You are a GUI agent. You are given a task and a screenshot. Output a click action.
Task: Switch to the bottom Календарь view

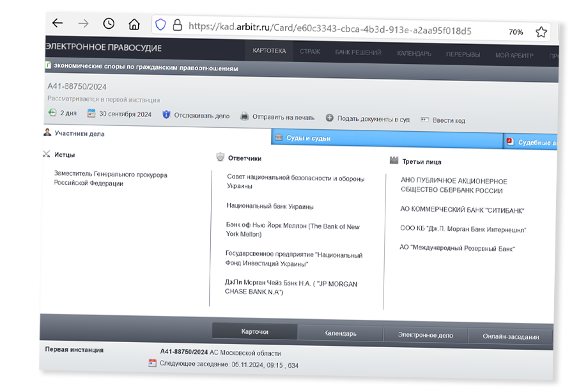(x=340, y=333)
